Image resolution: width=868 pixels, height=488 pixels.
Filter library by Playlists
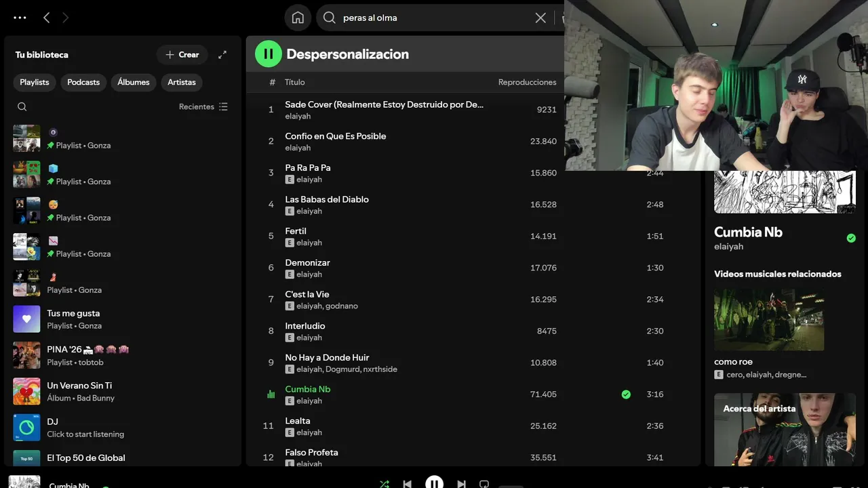coord(35,82)
